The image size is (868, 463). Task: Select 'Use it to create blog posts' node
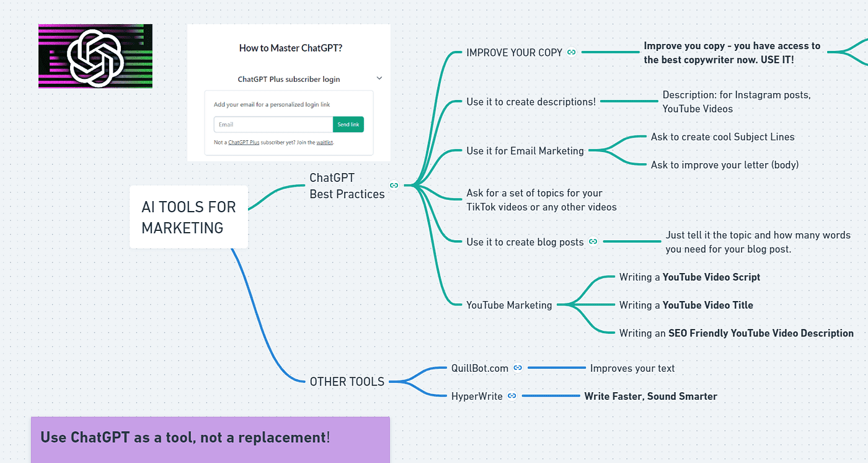click(525, 242)
